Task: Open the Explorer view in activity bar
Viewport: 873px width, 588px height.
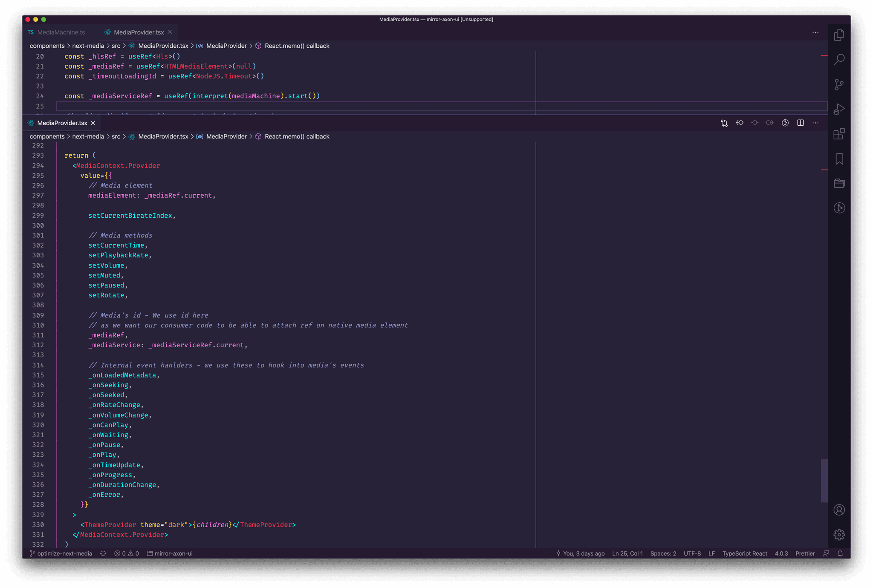Action: click(x=839, y=35)
